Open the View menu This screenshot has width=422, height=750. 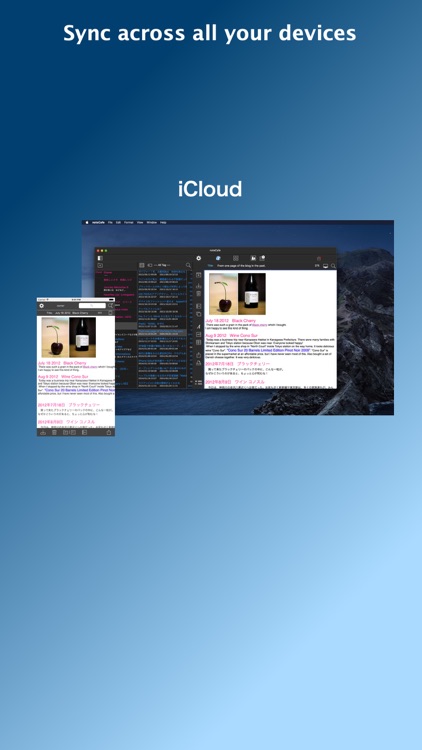(x=140, y=222)
